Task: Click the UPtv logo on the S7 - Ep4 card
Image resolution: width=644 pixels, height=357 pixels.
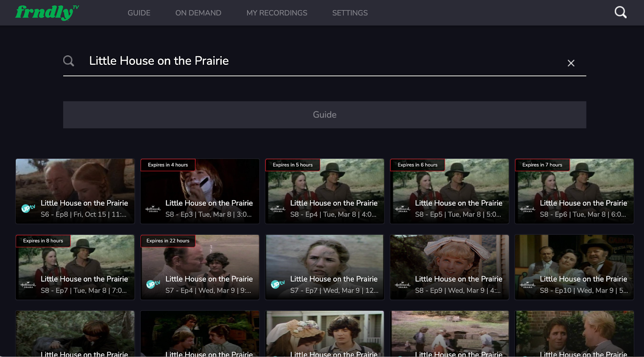Action: click(x=153, y=284)
